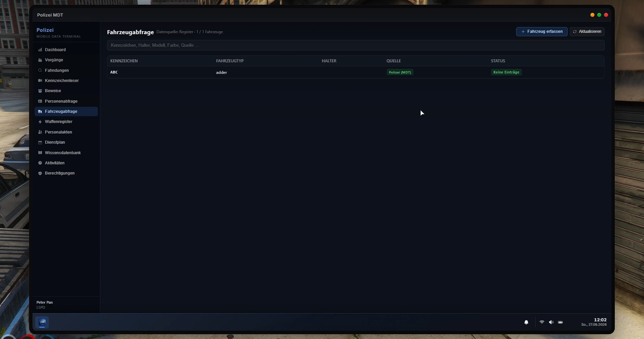644x339 pixels.
Task: Focus the Kennzeichen search field
Action: click(x=356, y=45)
